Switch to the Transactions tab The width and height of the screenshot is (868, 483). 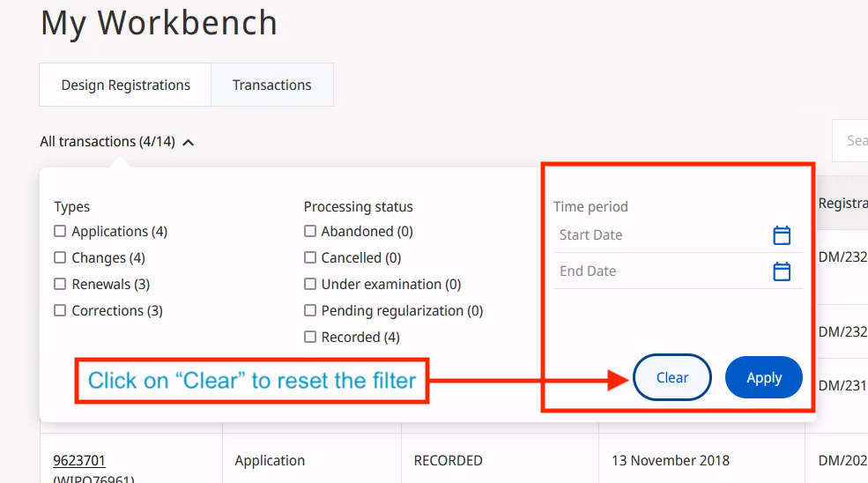click(x=271, y=85)
